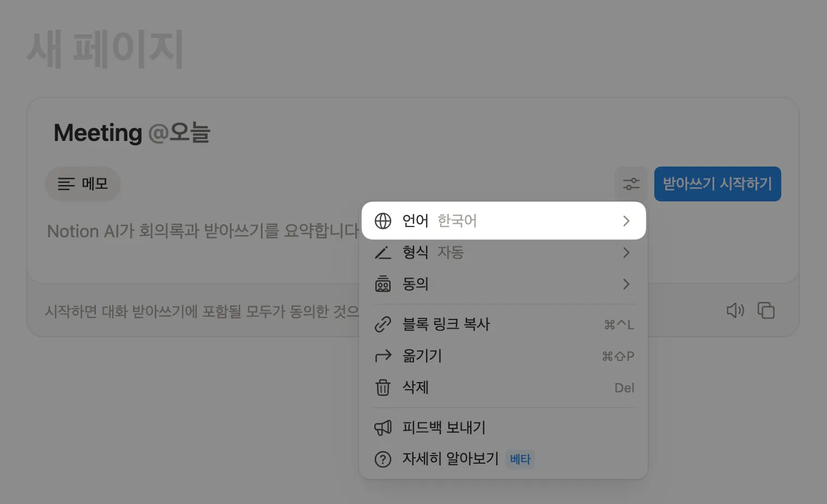Click the pencil icon beside 형식

383,253
